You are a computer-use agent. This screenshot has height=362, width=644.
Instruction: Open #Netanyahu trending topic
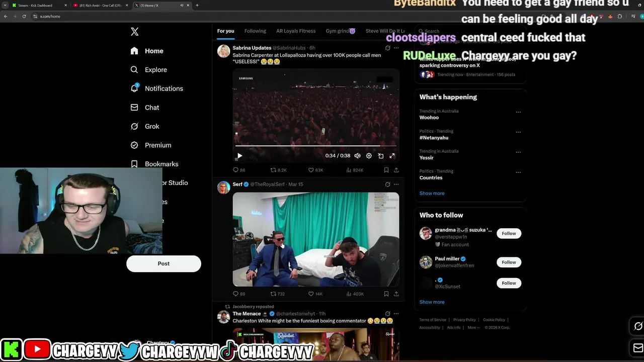click(x=434, y=138)
